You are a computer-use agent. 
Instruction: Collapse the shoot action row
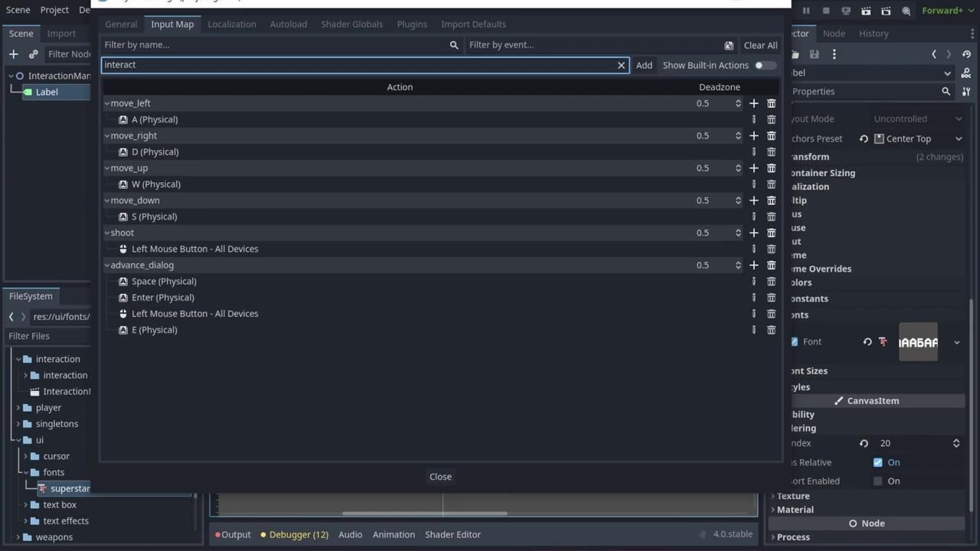pos(107,233)
